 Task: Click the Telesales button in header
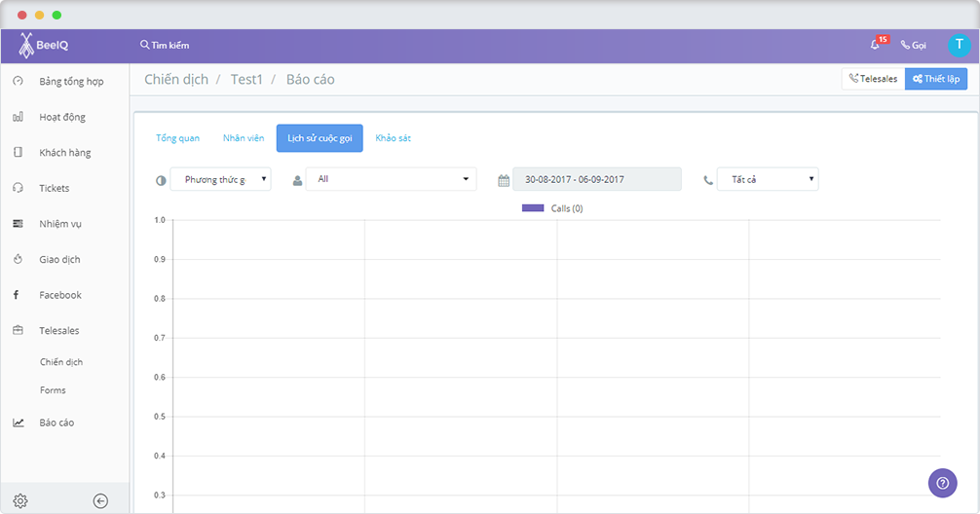tap(873, 79)
